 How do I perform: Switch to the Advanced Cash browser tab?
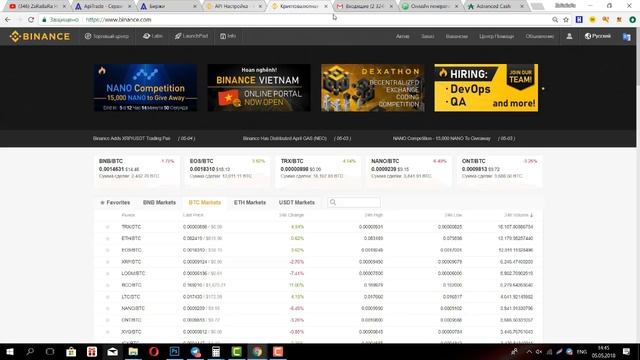tap(496, 6)
